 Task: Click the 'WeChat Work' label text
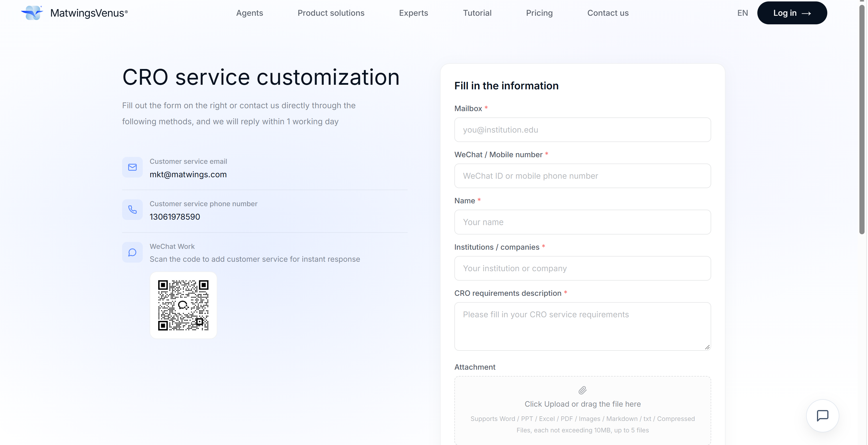pyautogui.click(x=172, y=246)
